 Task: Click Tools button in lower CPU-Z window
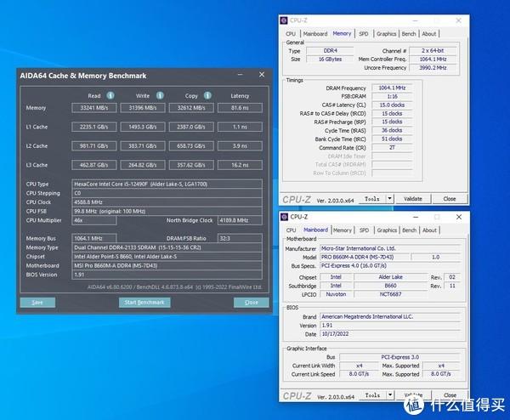point(373,395)
